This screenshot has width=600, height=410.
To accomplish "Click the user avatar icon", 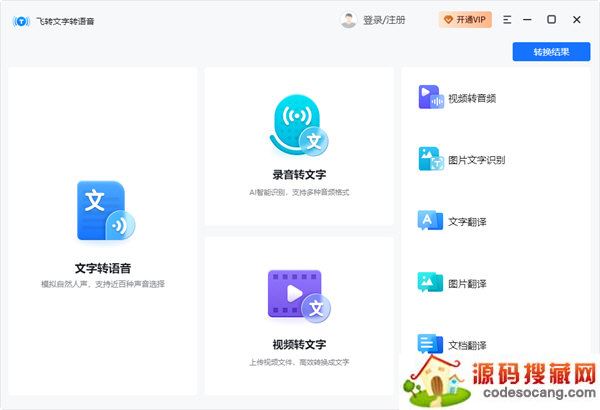I will pos(348,20).
